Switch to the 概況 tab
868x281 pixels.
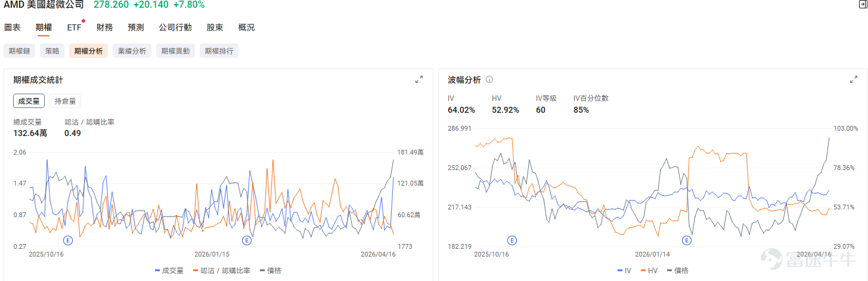pos(246,27)
